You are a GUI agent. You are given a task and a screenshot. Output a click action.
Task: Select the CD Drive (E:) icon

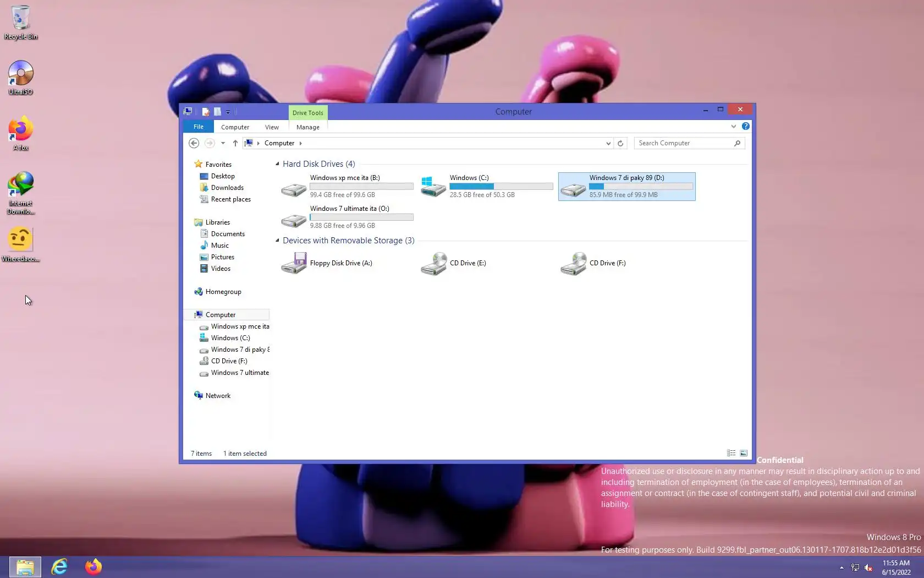[x=433, y=263]
